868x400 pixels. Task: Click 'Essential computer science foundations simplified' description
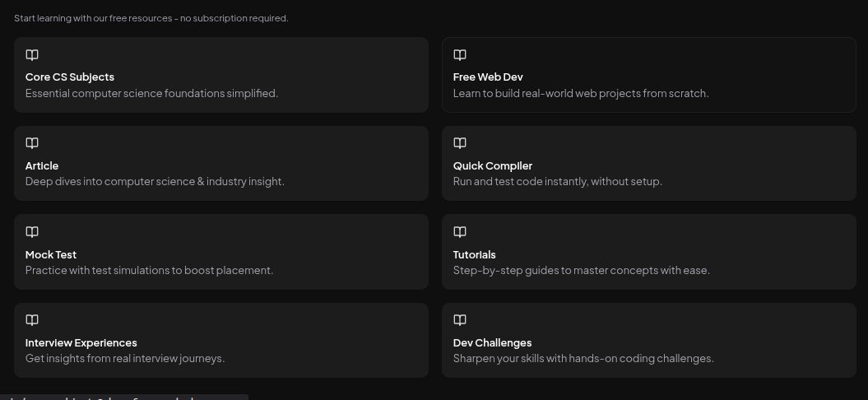pos(151,93)
